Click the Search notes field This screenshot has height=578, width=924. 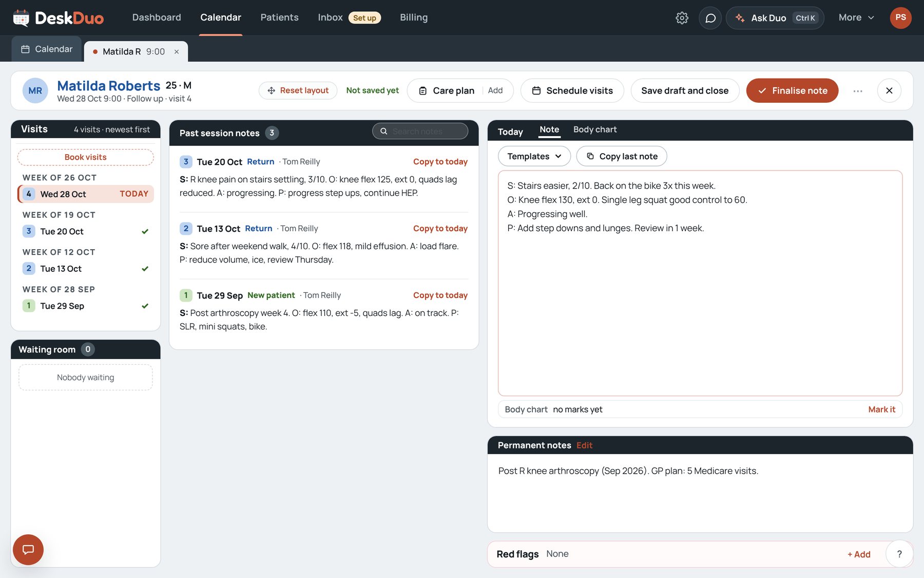click(x=420, y=132)
